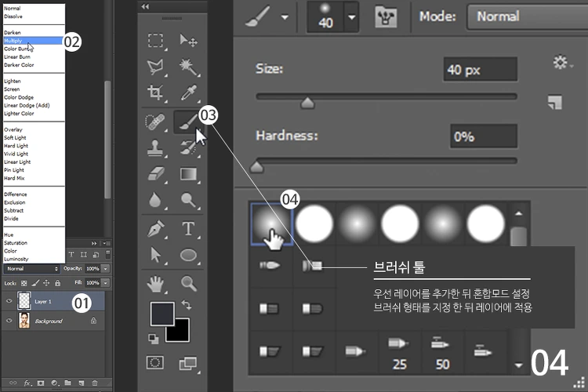Delete layer with the trash icon
Viewport: 588px width, 392px height.
pyautogui.click(x=95, y=383)
